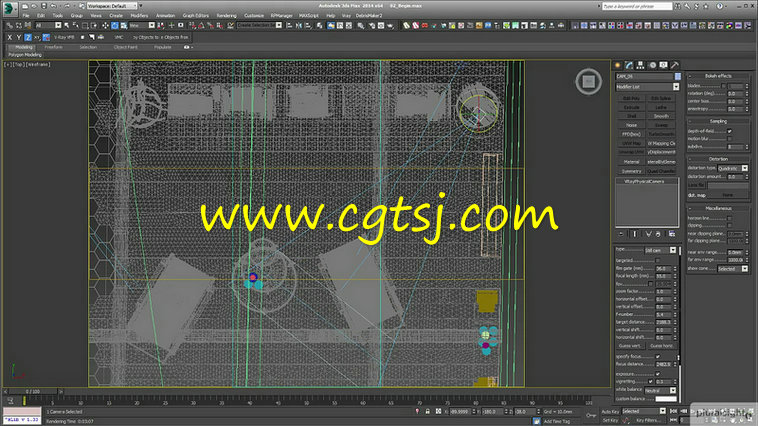
Task: Switch to the Freeform ribbon tab
Action: (53, 47)
